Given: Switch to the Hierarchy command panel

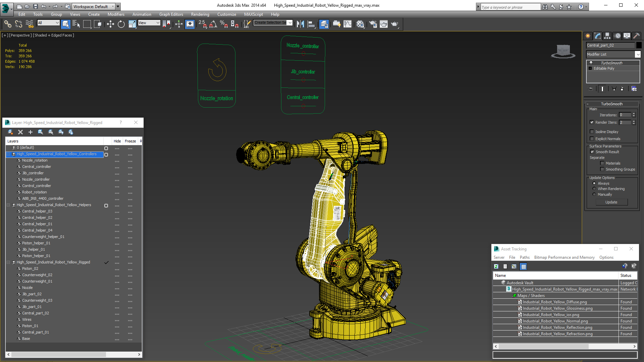Looking at the screenshot, I should coord(607,36).
